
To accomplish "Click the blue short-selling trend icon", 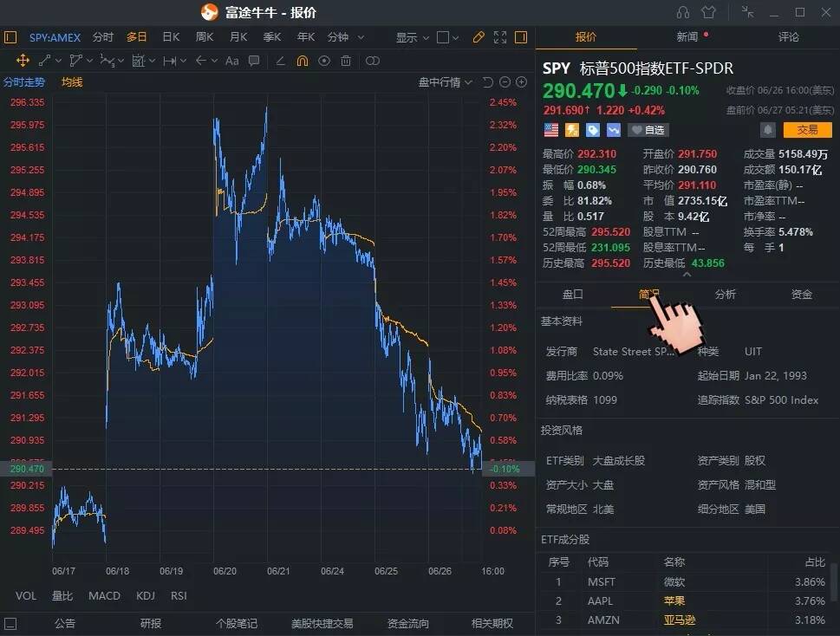I will pos(614,130).
